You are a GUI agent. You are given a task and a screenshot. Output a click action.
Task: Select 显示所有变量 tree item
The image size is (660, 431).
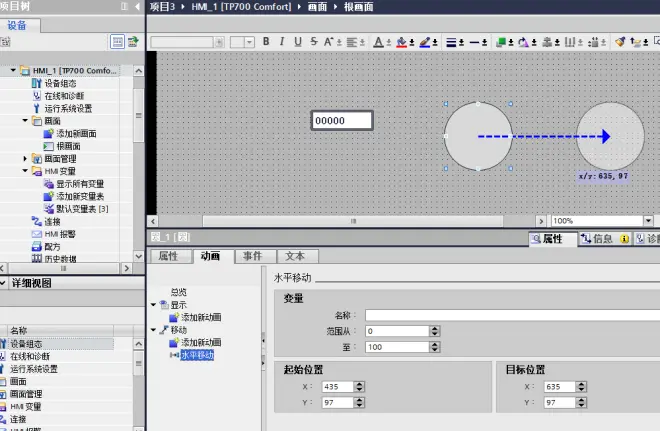pos(80,184)
